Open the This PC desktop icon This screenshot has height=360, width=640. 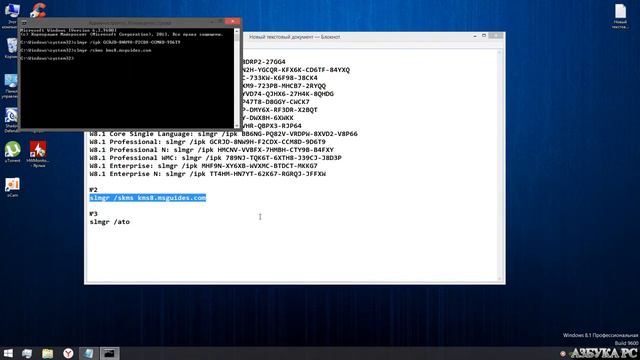click(x=11, y=16)
